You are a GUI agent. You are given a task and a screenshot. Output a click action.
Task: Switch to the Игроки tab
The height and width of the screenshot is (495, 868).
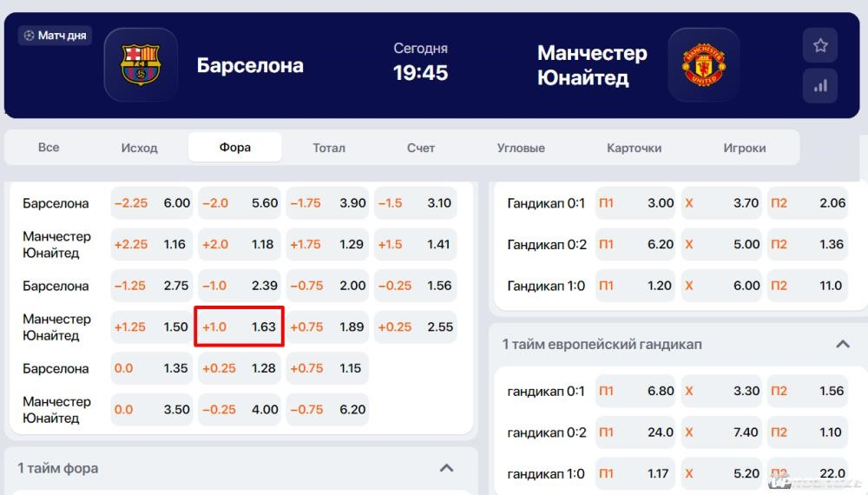coord(745,148)
